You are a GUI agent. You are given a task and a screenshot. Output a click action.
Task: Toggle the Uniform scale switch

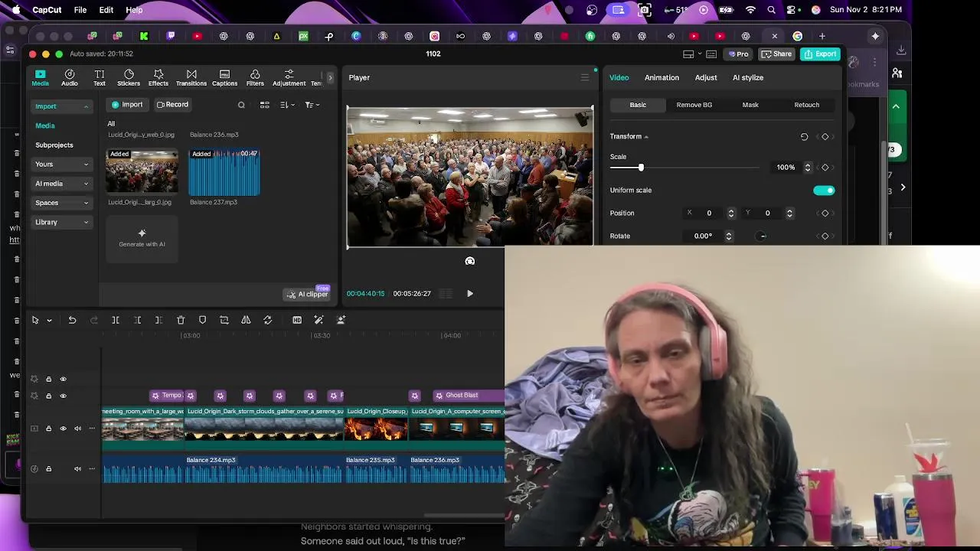click(824, 191)
